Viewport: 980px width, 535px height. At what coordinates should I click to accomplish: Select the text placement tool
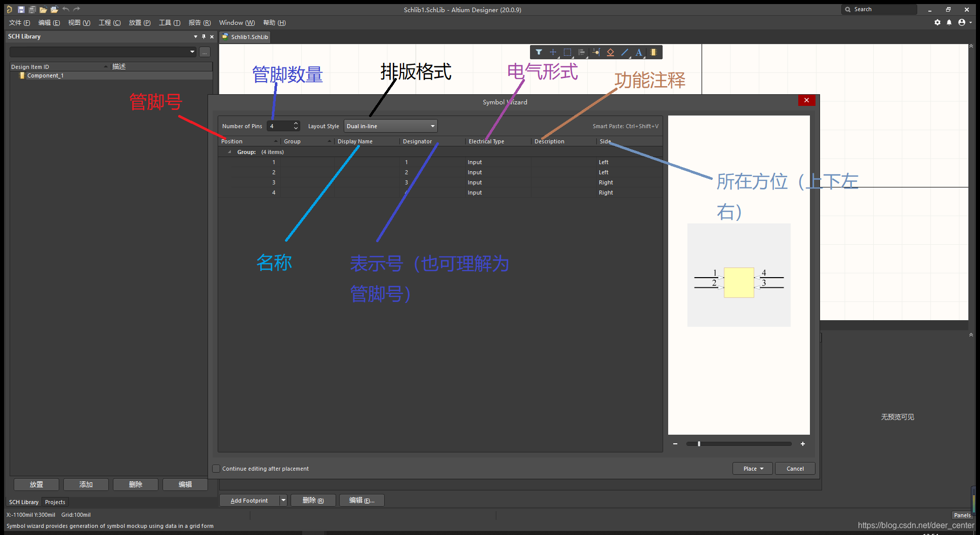tap(639, 52)
